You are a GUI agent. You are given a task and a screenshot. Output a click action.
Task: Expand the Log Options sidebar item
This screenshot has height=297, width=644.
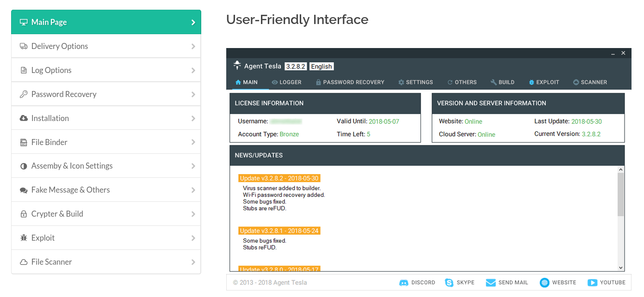tap(194, 70)
